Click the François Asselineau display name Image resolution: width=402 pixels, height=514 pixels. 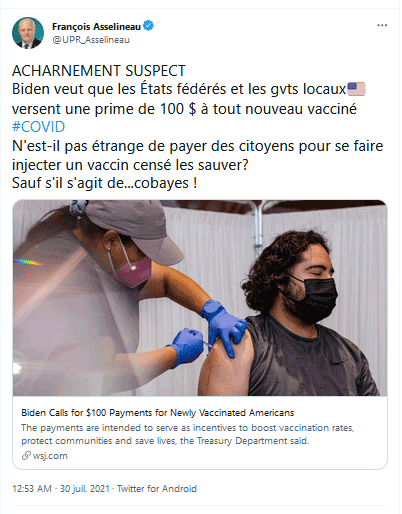96,26
